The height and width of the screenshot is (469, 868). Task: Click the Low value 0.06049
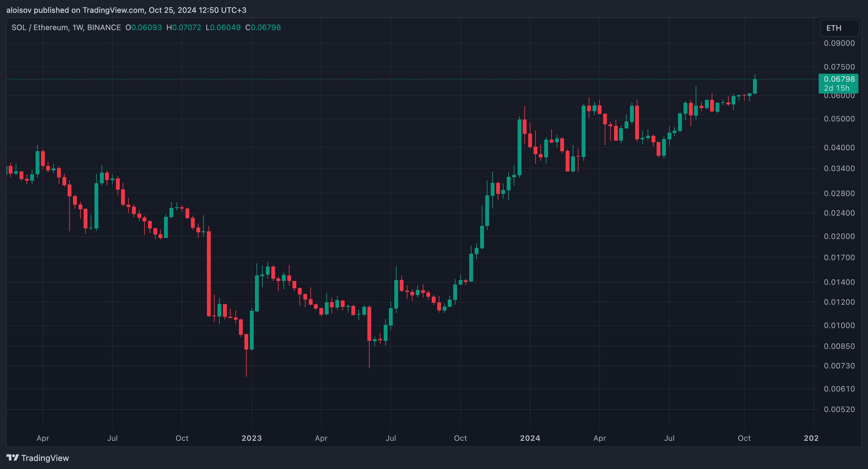click(225, 28)
